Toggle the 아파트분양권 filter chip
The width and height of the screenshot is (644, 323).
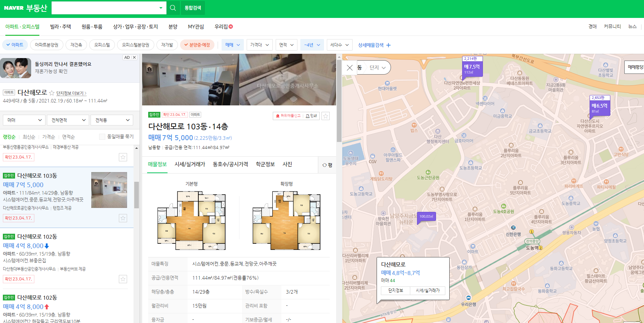point(47,45)
